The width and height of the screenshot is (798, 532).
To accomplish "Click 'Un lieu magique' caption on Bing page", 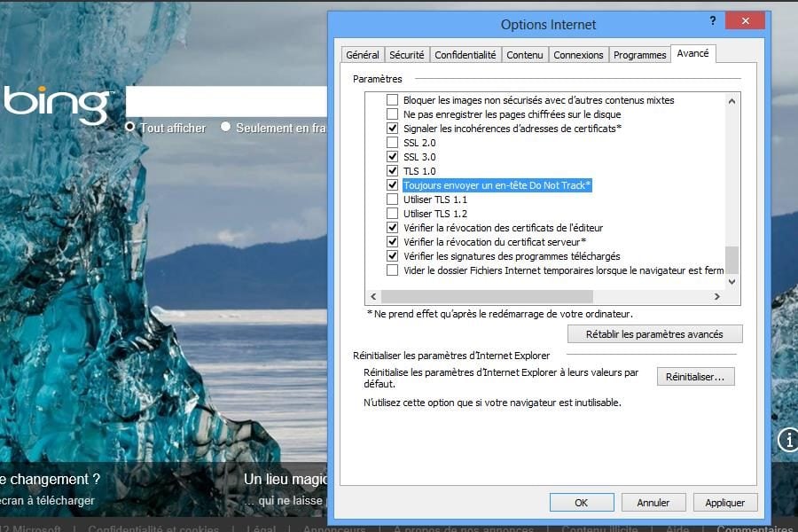I will pos(286,479).
